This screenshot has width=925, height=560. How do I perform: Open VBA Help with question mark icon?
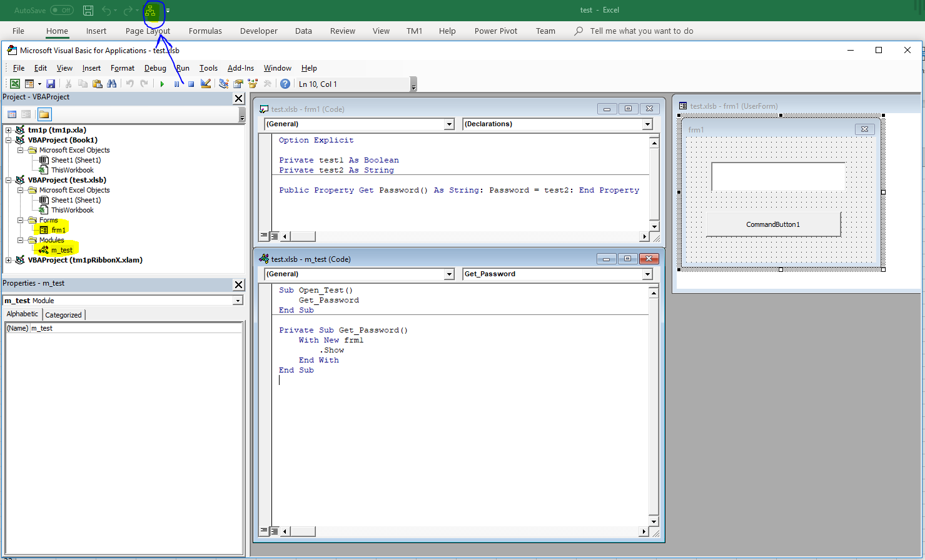(285, 84)
